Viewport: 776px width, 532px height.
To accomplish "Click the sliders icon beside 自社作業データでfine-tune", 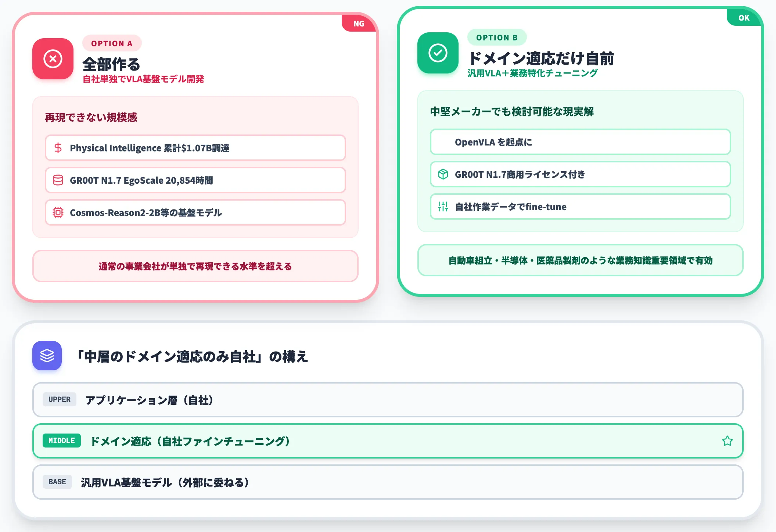I will [443, 206].
